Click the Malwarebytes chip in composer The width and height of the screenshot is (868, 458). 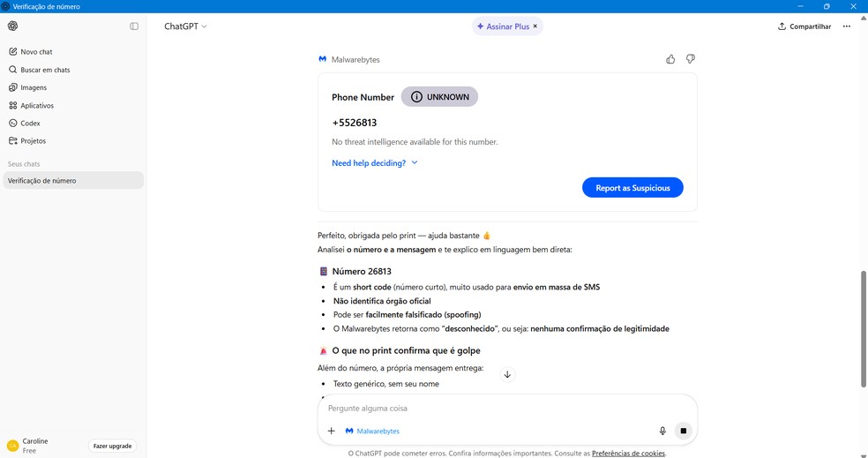click(372, 431)
